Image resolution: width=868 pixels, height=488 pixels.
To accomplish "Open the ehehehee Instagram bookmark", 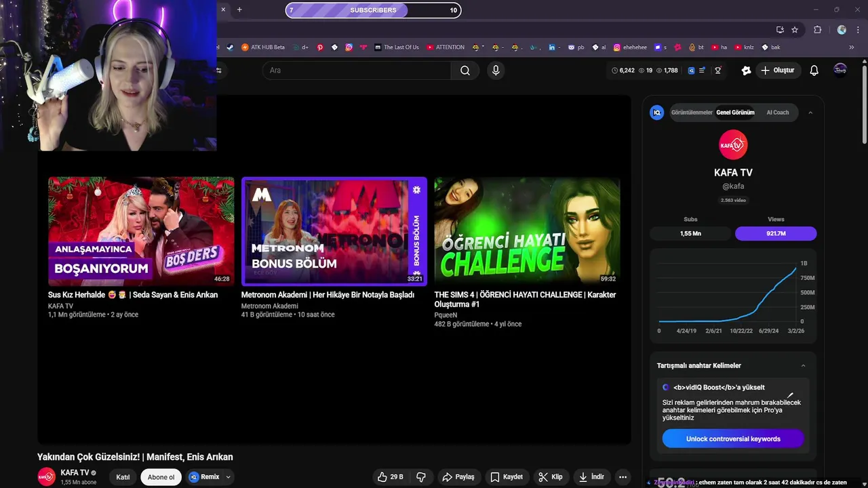I will (630, 47).
